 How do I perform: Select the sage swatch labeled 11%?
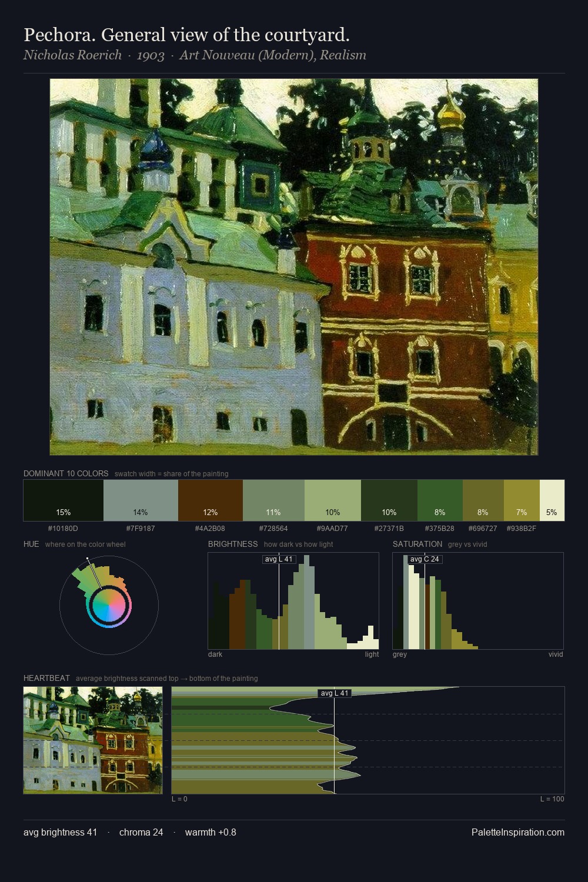coord(273,500)
